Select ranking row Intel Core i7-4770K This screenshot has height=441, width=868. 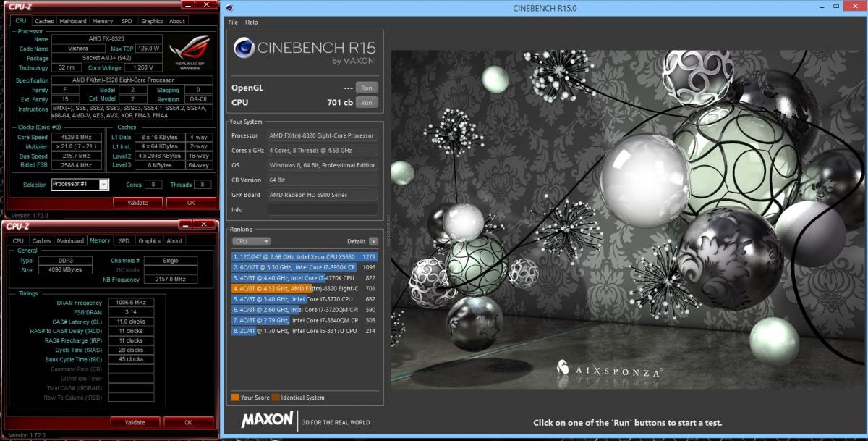(305, 277)
